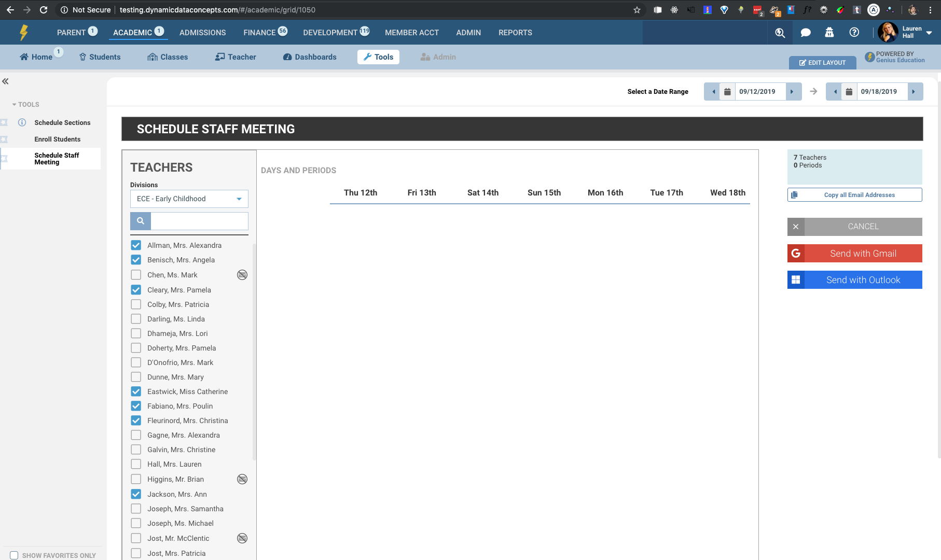Screen dimensions: 941x560
Task: Collapse sidebar with double chevron icon
Action: click(6, 81)
